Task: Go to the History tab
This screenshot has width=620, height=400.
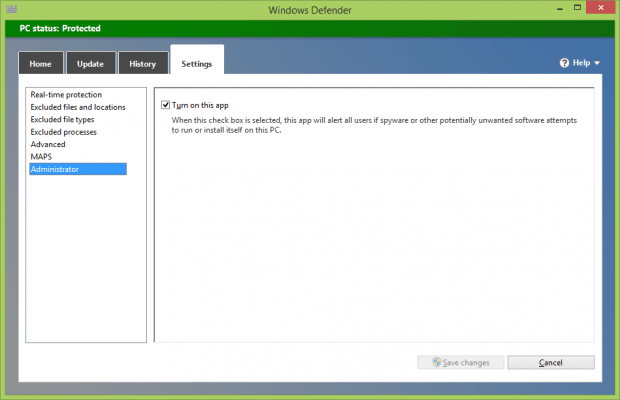Action: [143, 63]
